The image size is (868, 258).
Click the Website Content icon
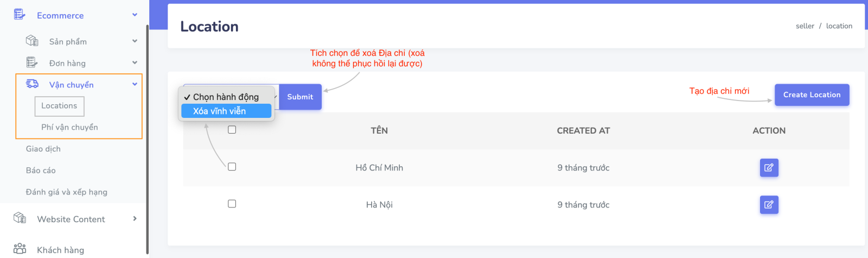[20, 218]
